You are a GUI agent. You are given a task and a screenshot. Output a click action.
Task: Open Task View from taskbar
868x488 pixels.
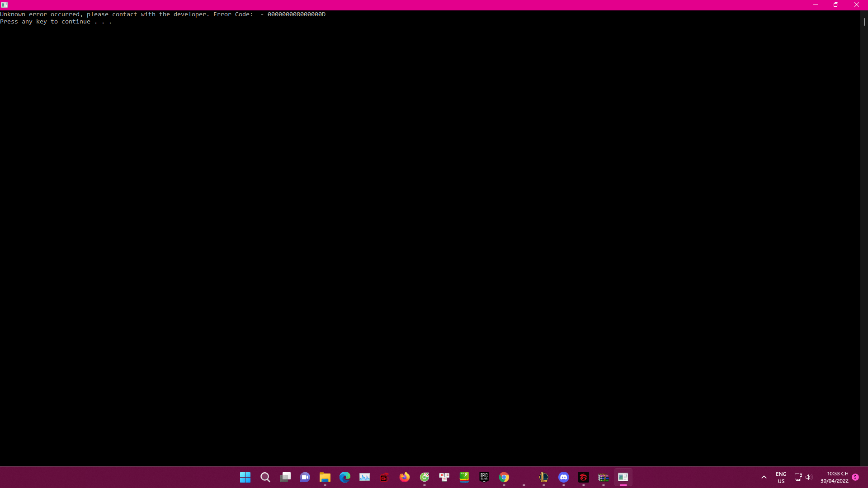click(x=285, y=477)
